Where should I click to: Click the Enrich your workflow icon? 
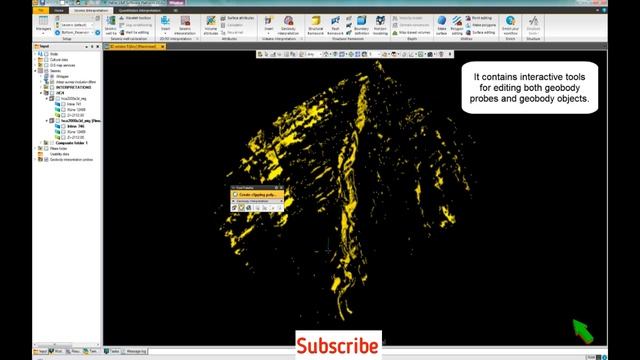(x=510, y=25)
